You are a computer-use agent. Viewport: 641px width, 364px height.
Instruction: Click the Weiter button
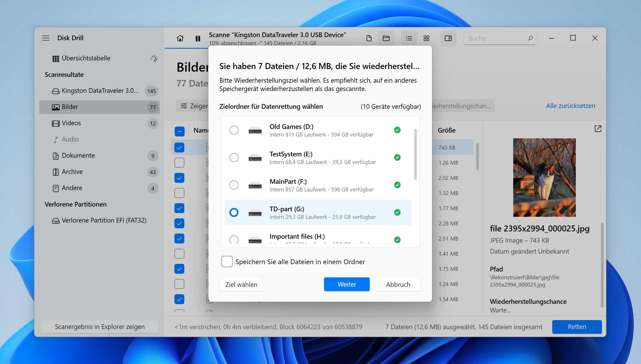pos(347,284)
